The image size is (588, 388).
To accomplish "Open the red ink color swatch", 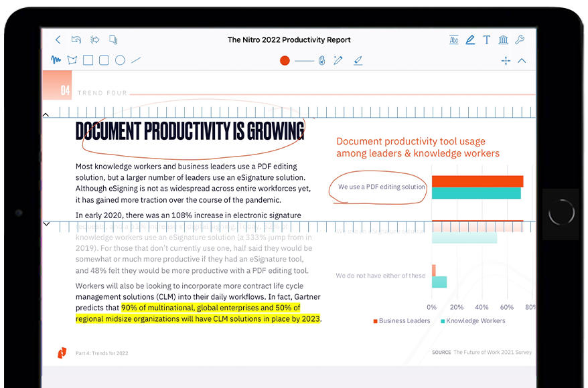I will pos(285,61).
